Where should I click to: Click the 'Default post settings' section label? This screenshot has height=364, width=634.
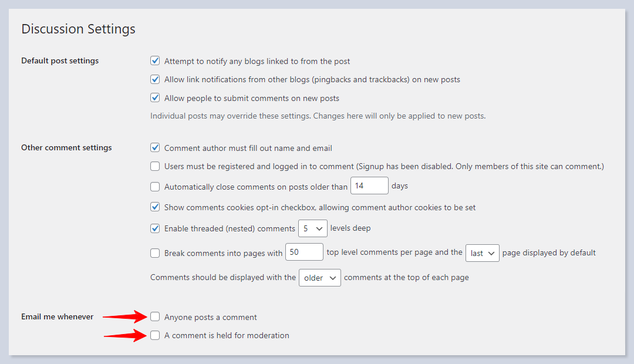tap(60, 60)
